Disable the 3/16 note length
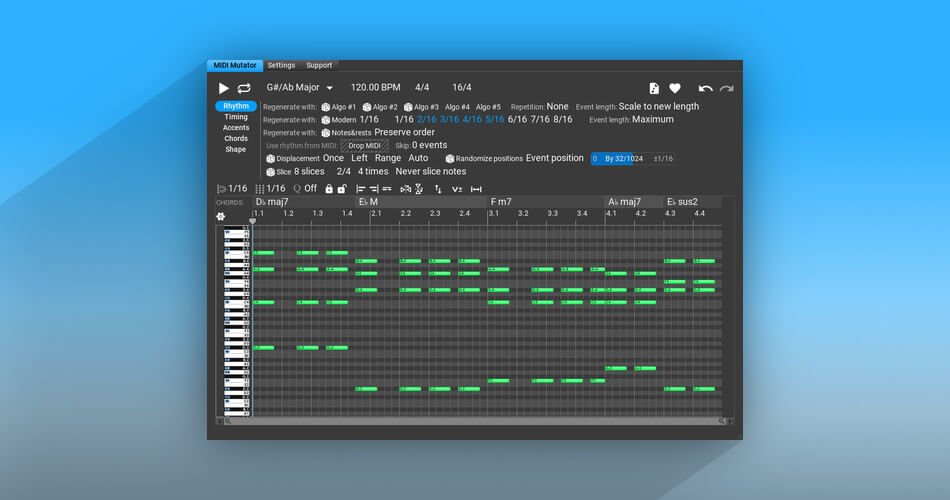This screenshot has width=950, height=500. pos(449,119)
